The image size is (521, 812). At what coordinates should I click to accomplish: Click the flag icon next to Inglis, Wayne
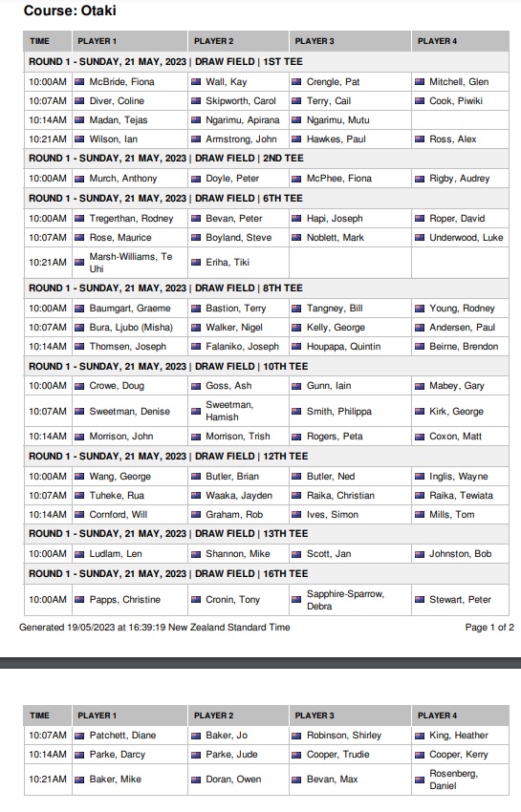[x=420, y=477]
